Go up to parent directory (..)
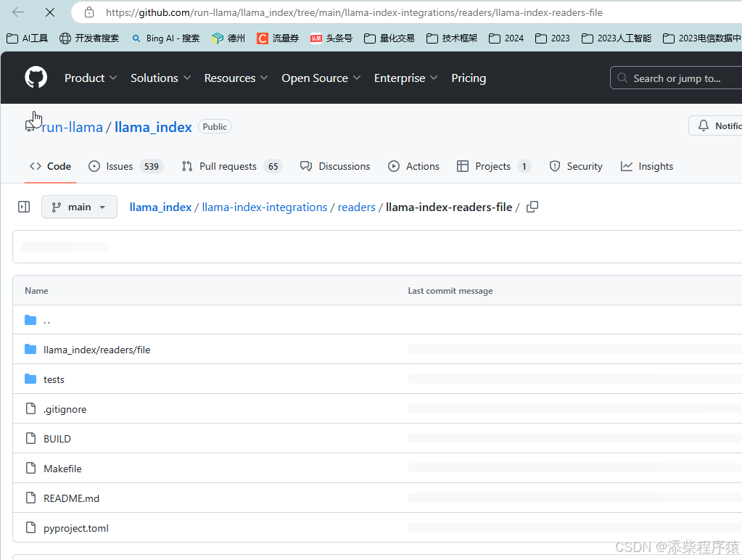 click(x=46, y=321)
